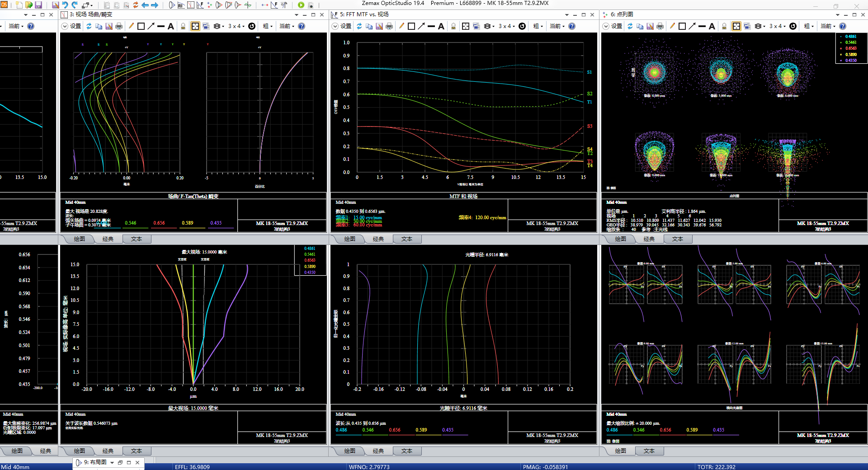Expand 设置 settings in 场曲/畸变 window
Image resolution: width=868 pixels, height=470 pixels.
pyautogui.click(x=71, y=26)
